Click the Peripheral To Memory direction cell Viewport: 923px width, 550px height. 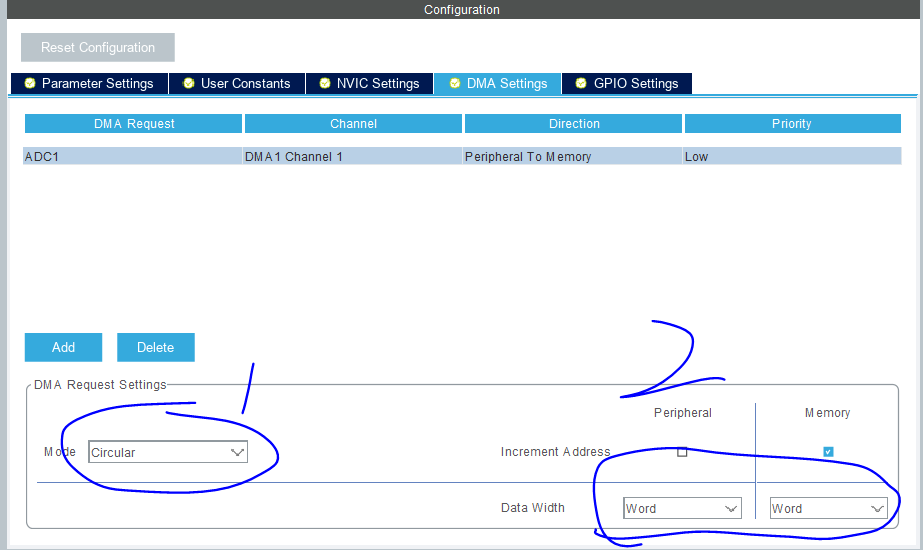(573, 156)
